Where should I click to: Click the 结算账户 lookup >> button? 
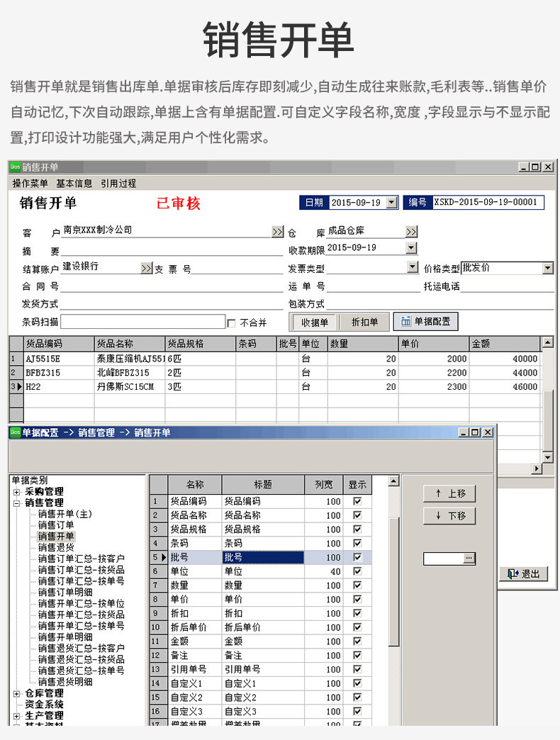click(x=147, y=268)
